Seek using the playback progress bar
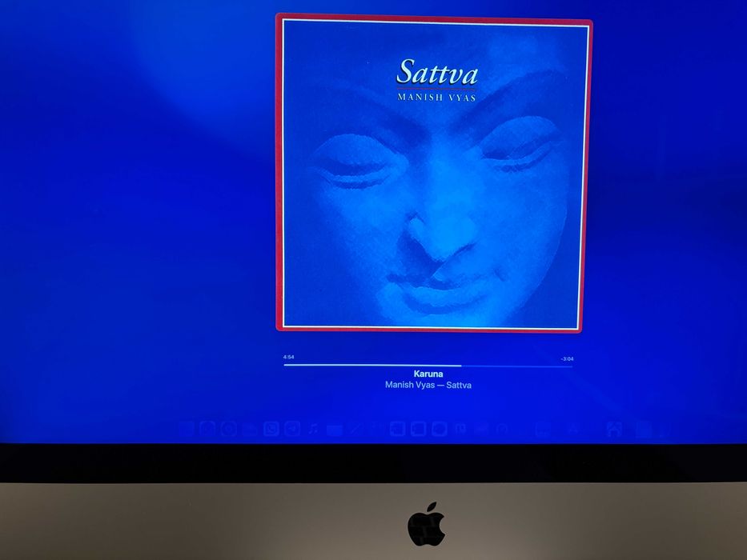 coord(428,366)
